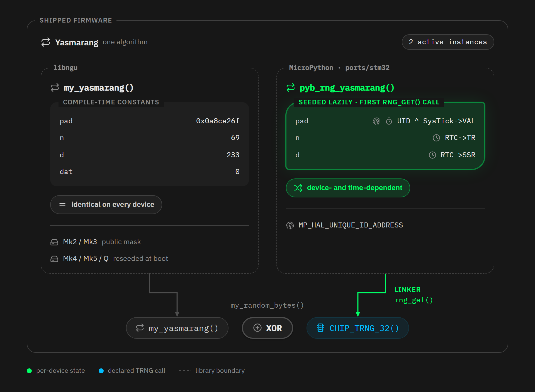Click the per-device state legend text
This screenshot has height=392, width=535.
tap(60, 371)
